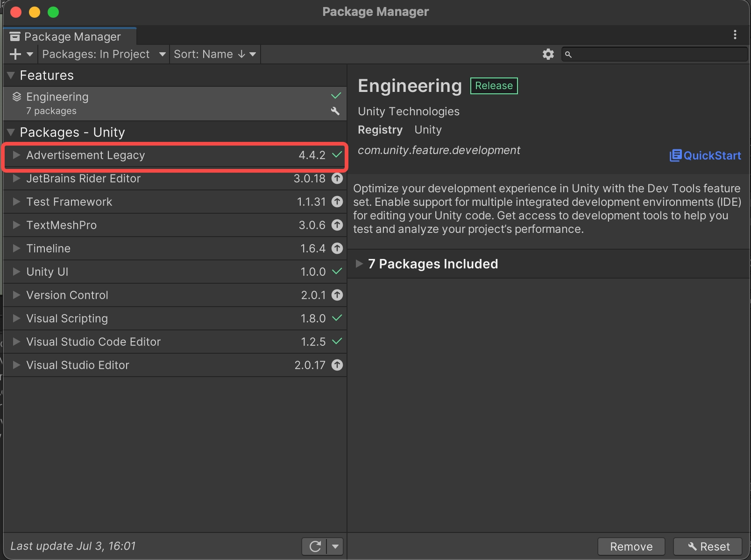
Task: Select Visual Studio Code Editor package
Action: (175, 342)
